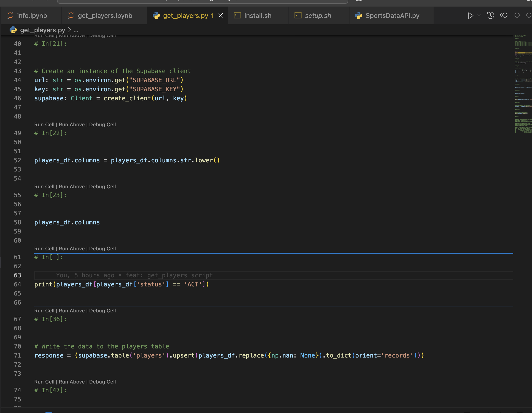Run Cell for the In[47] cell
The image size is (532, 413).
pyautogui.click(x=44, y=382)
